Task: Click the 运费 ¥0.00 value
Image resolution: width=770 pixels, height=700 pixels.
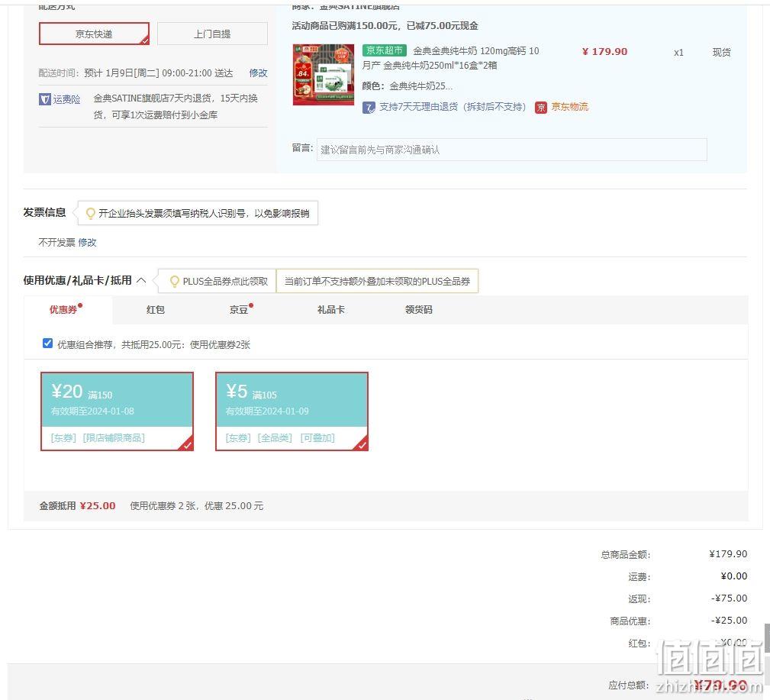Action: (733, 576)
